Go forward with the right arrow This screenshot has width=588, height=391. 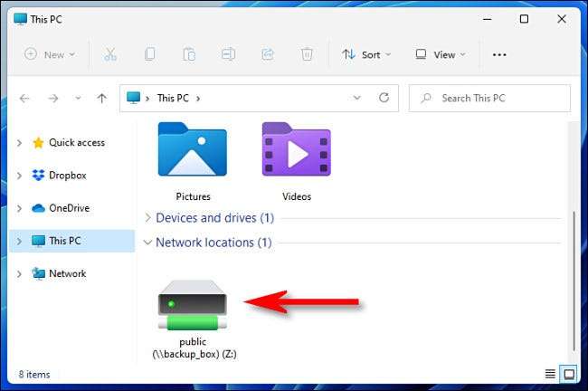point(52,99)
